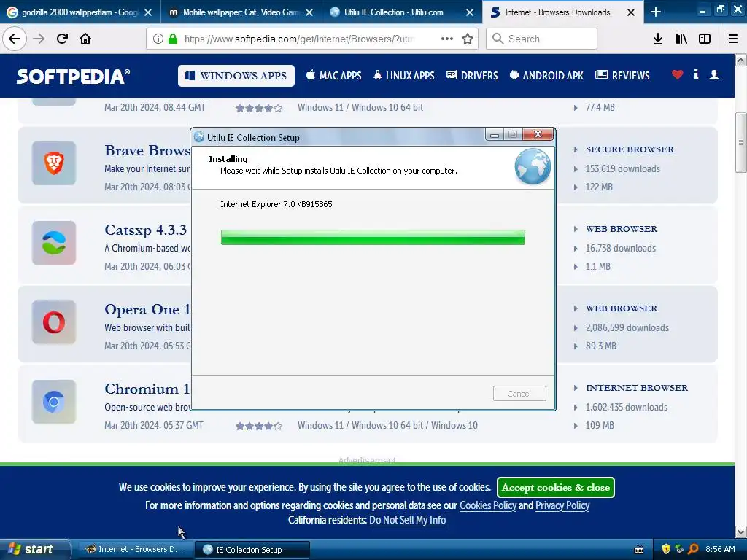Click the Internet Browser category link

pos(636,388)
